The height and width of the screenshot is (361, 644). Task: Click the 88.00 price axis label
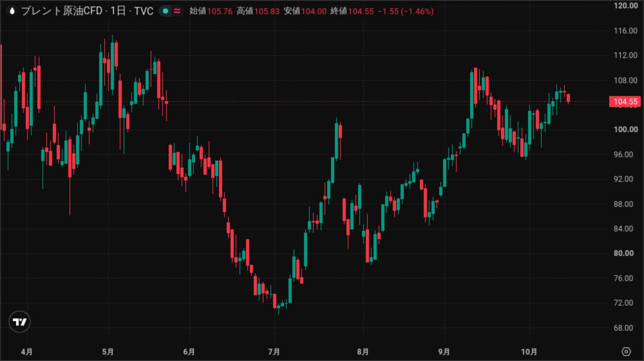(x=623, y=204)
